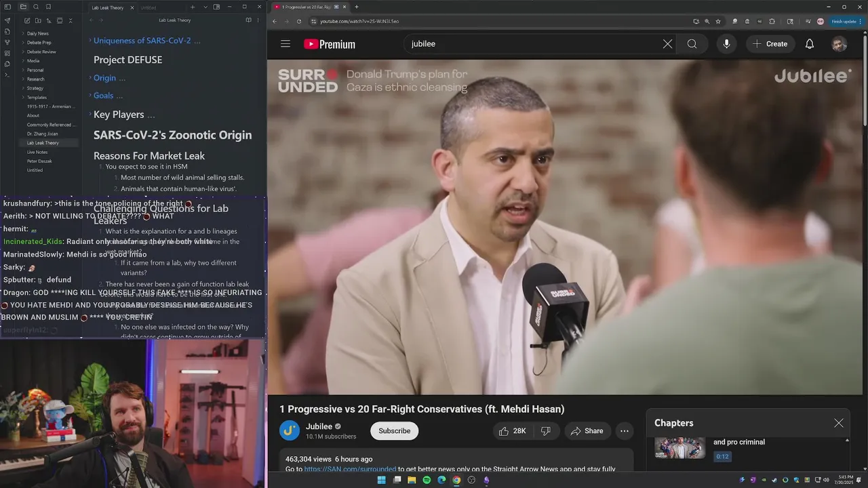Close the Chapters panel
This screenshot has width=868, height=488.
(839, 423)
